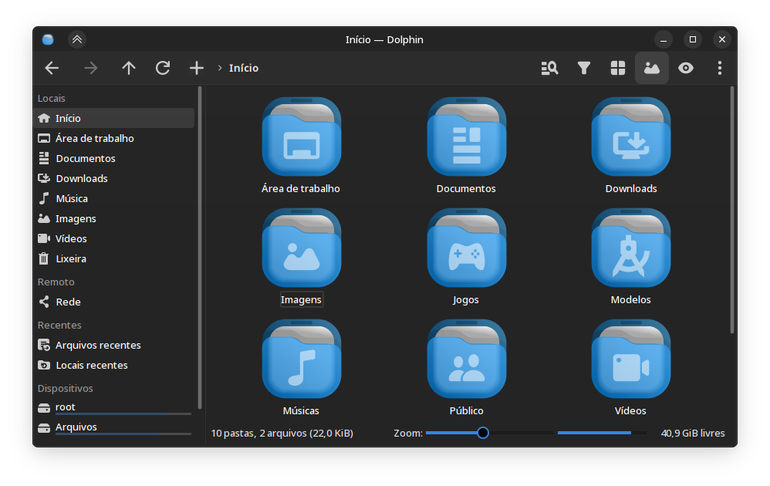The width and height of the screenshot is (770, 486).
Task: Toggle keep-above chevron button in titlebar
Action: [77, 39]
